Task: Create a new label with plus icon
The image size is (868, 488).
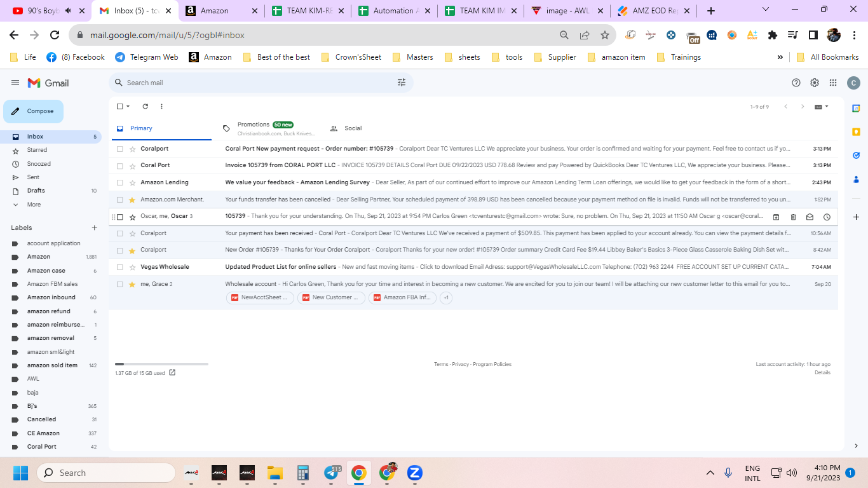Action: click(x=95, y=227)
